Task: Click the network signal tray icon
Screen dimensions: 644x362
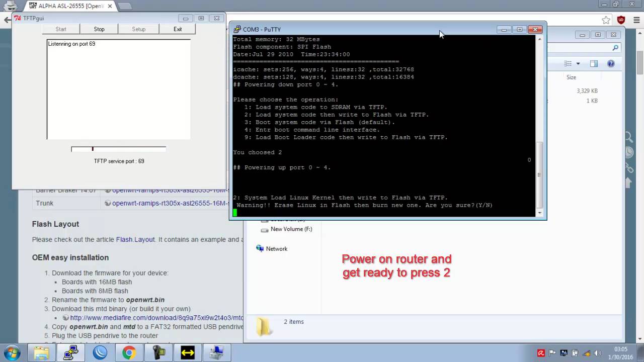Action: click(x=587, y=353)
